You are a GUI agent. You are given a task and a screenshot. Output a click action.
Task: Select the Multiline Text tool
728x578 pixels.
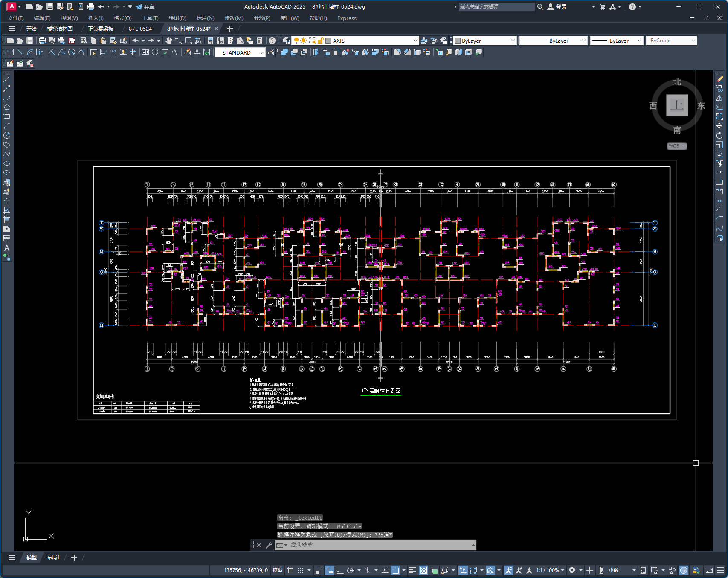click(7, 248)
